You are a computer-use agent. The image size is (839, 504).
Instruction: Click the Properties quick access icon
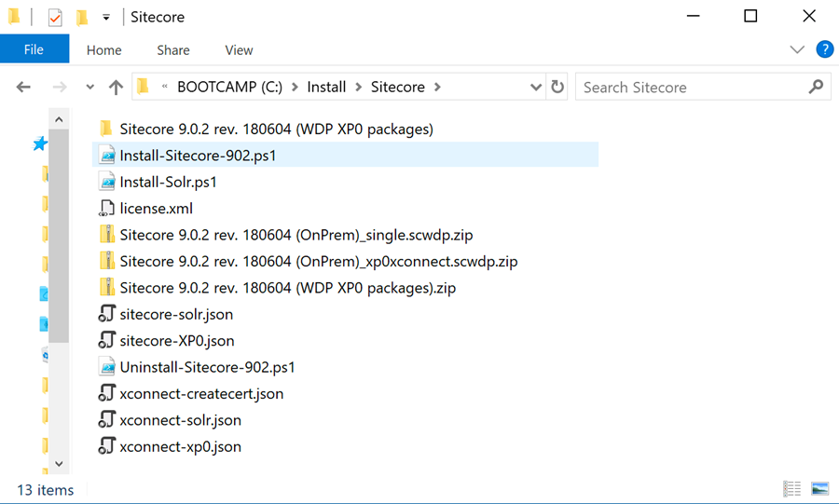coord(55,18)
